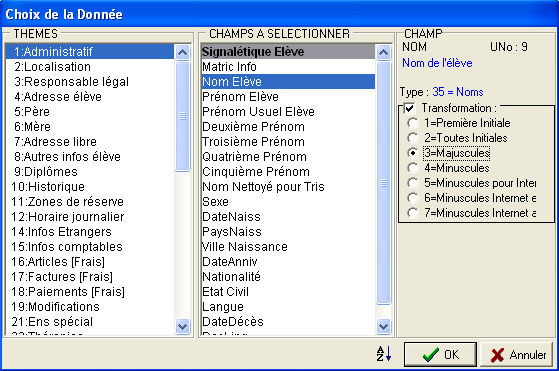The height and width of the screenshot is (371, 559).
Task: Select the Prénom Usuel Elève field
Action: click(x=288, y=112)
